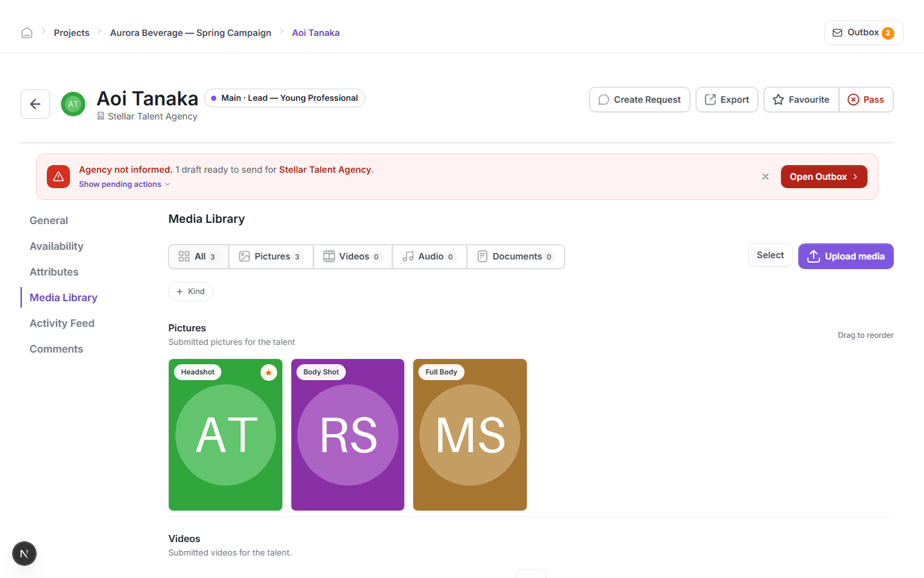
Task: Click the Drag to reorder text
Action: [x=866, y=335]
